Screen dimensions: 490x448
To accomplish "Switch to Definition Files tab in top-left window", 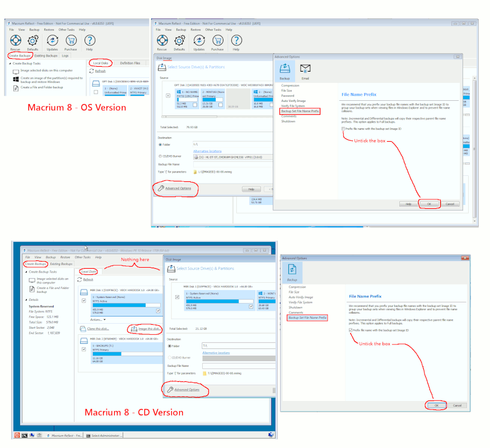I will pyautogui.click(x=130, y=63).
